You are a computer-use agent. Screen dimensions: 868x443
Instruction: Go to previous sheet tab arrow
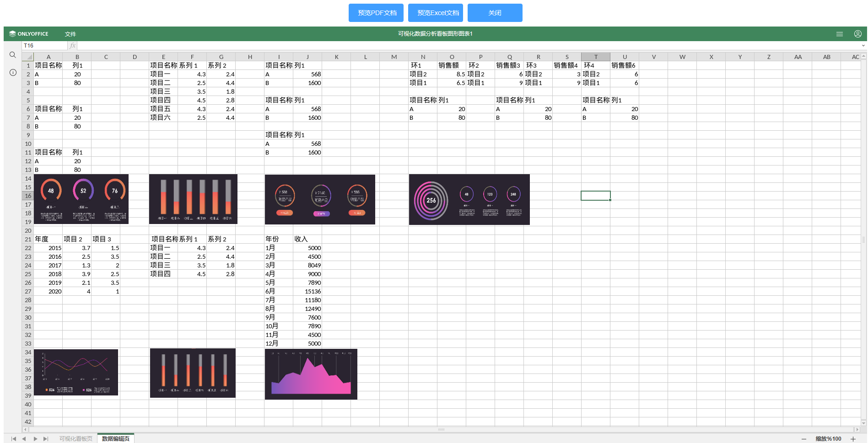[24, 439]
